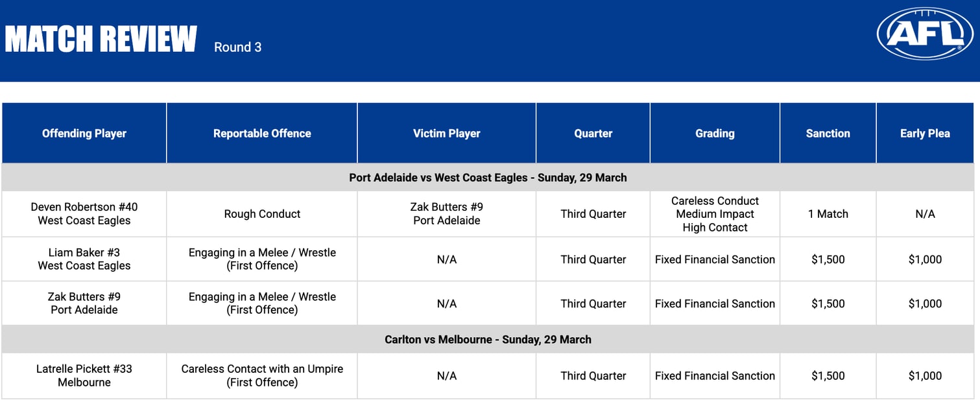Screen dimensions: 980x402
Task: Select Careless Contact with an Umpire cell
Action: pyautogui.click(x=262, y=375)
